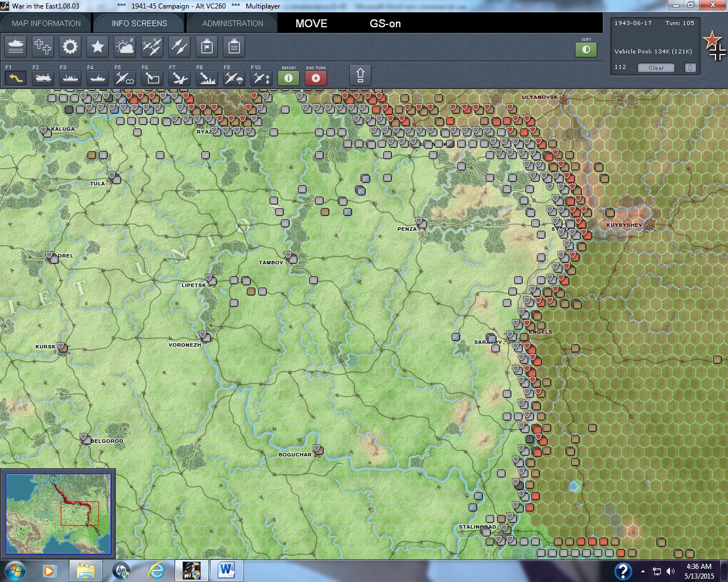Open Windows Explorer from taskbar
The image size is (728, 582).
86,571
